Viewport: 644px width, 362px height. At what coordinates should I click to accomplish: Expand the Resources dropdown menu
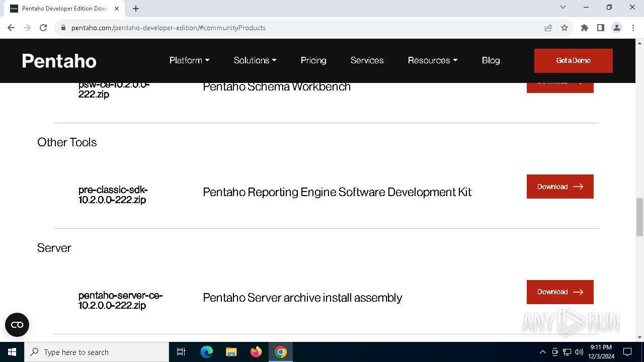point(433,60)
